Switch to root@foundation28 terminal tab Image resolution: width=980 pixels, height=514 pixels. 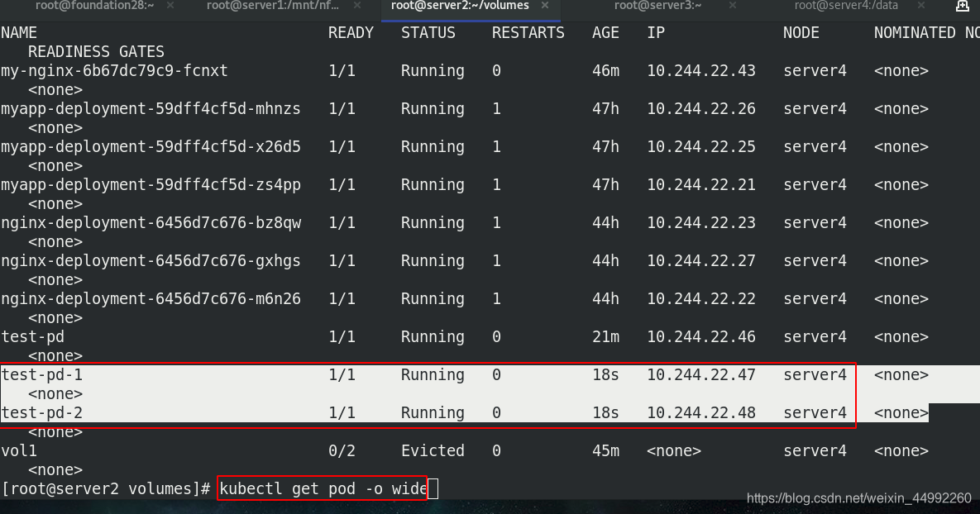coord(94,6)
